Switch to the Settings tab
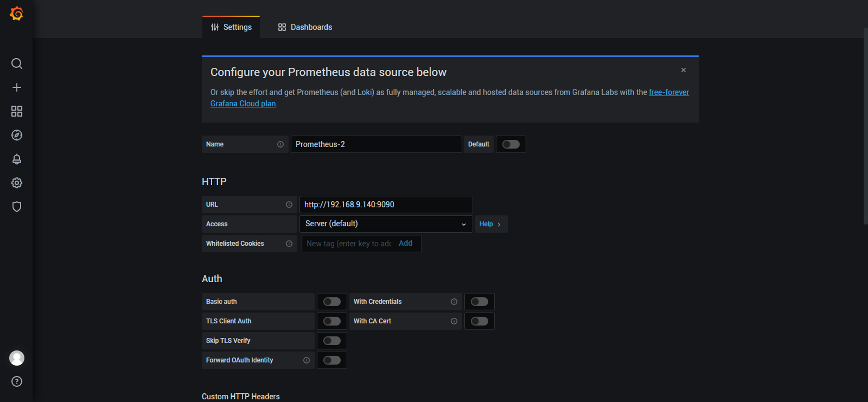Screen dimensions: 868x402 tap(231, 27)
